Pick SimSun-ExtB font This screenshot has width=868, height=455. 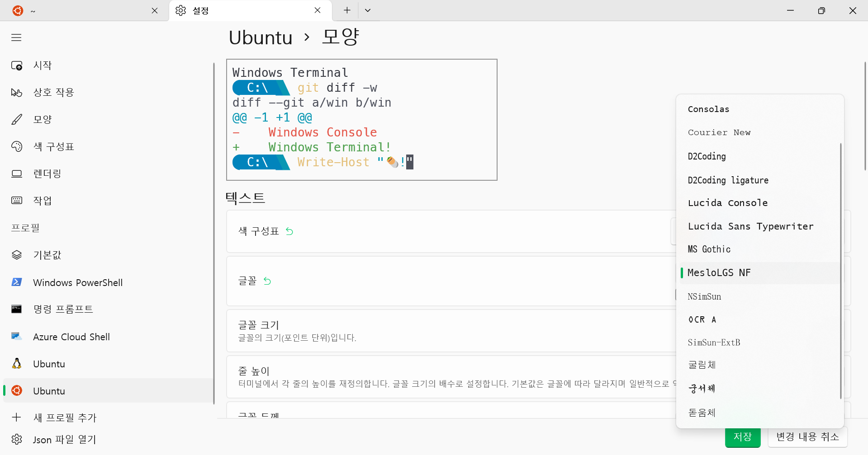pyautogui.click(x=760, y=342)
